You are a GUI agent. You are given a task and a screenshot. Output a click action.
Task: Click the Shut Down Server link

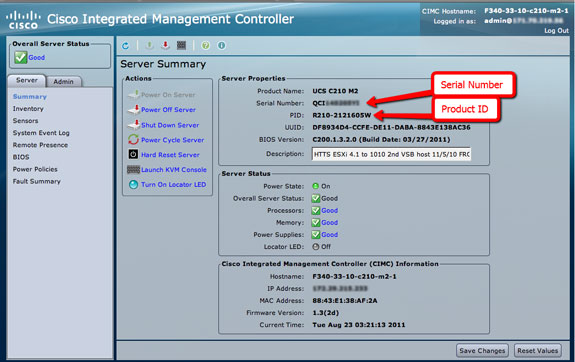[170, 125]
